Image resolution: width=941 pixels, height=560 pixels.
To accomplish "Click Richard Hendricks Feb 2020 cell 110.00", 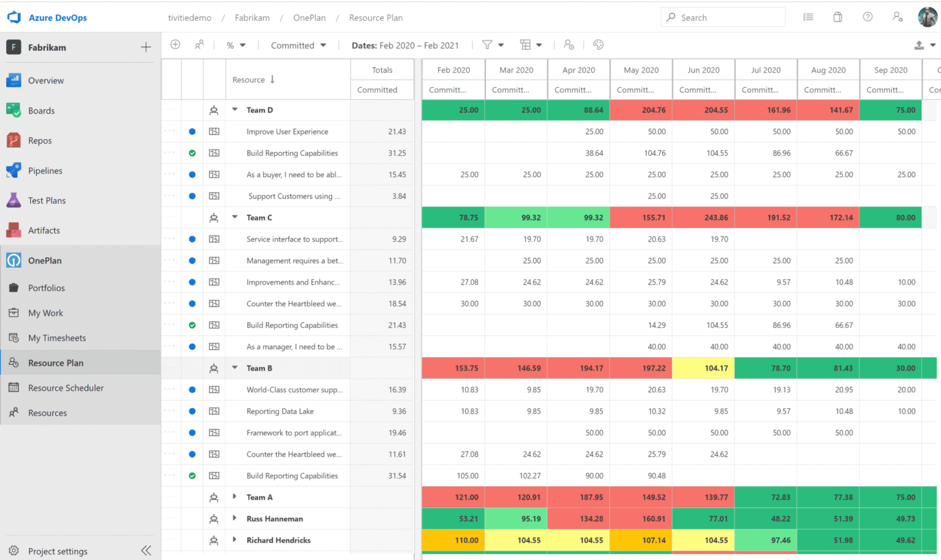I will pyautogui.click(x=453, y=540).
